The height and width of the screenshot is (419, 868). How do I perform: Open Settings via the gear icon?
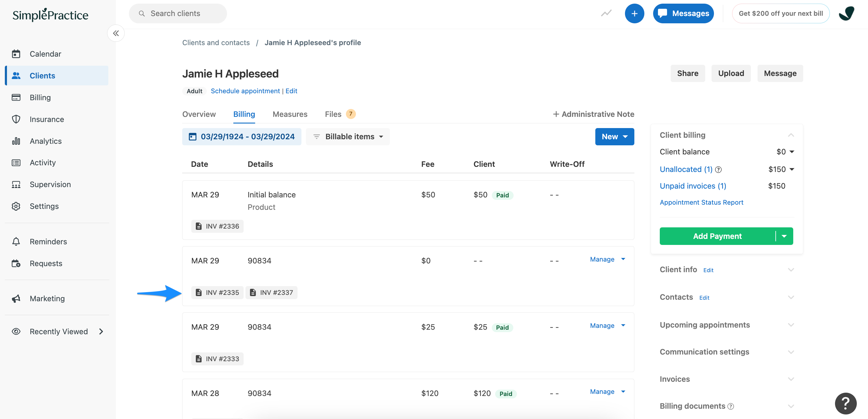16,206
